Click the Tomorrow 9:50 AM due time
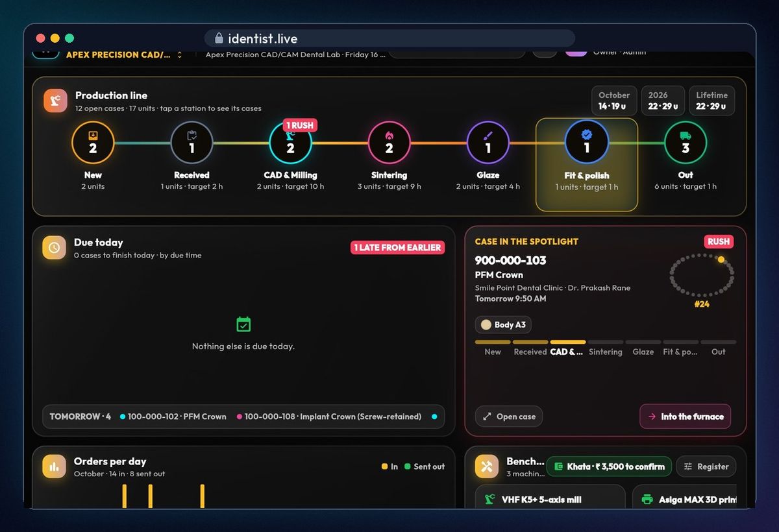 511,298
